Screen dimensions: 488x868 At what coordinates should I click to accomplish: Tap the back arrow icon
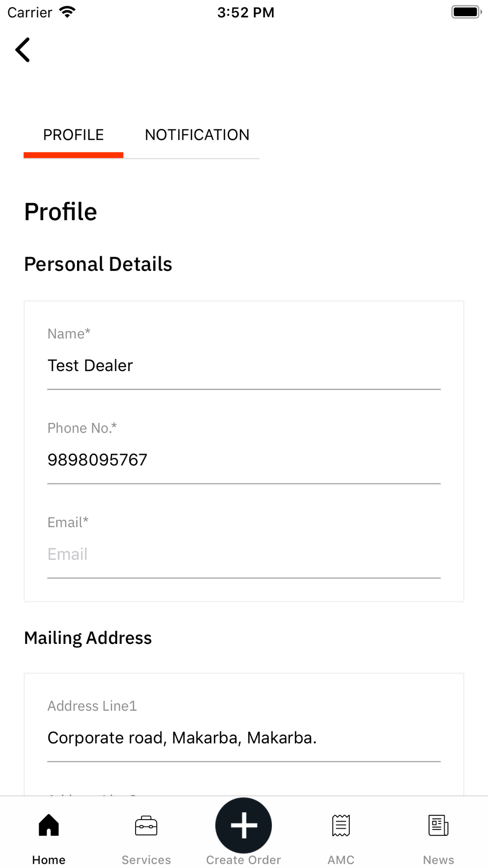click(23, 50)
